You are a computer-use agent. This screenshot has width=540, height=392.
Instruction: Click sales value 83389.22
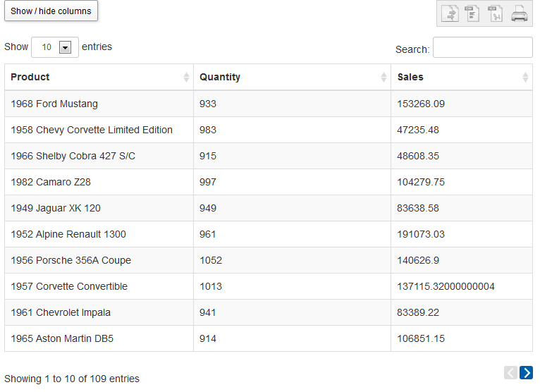pyautogui.click(x=418, y=312)
